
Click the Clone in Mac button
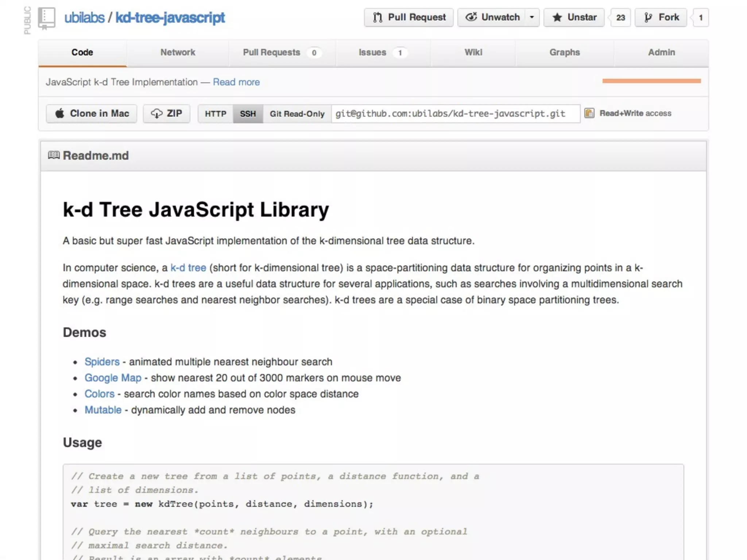(x=92, y=113)
